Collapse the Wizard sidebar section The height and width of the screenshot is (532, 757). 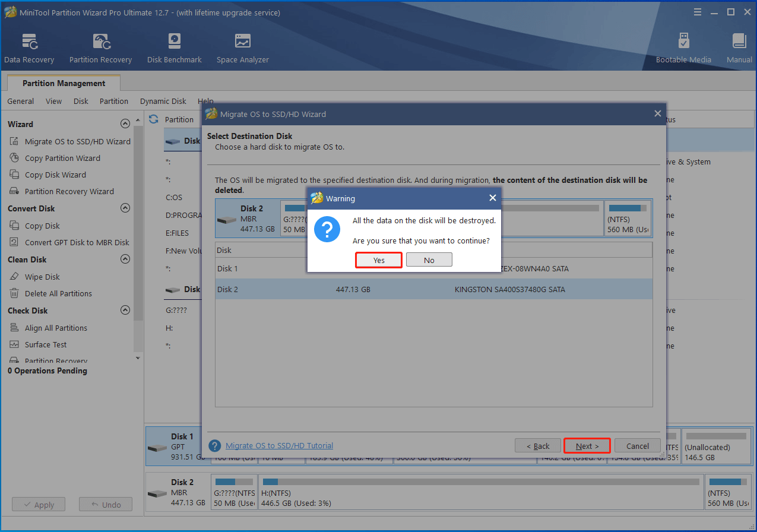pyautogui.click(x=125, y=124)
